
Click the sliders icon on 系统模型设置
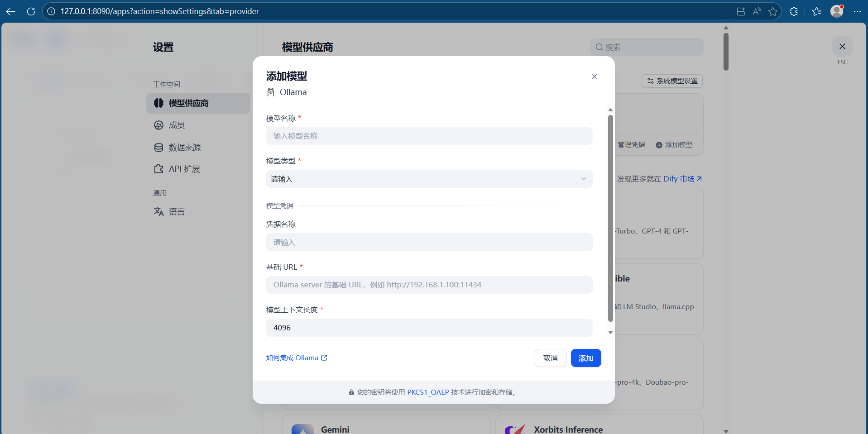(x=651, y=81)
